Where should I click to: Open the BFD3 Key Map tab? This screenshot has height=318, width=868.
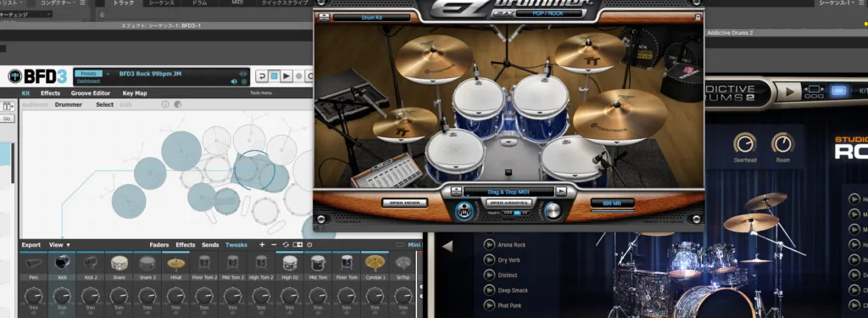pyautogui.click(x=135, y=93)
